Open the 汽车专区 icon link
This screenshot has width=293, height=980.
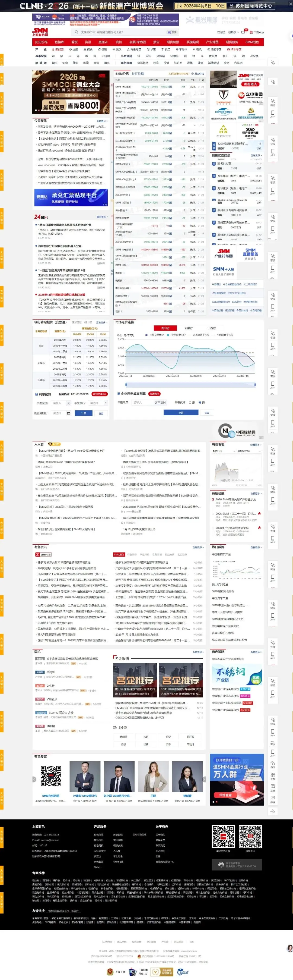click(x=234, y=49)
